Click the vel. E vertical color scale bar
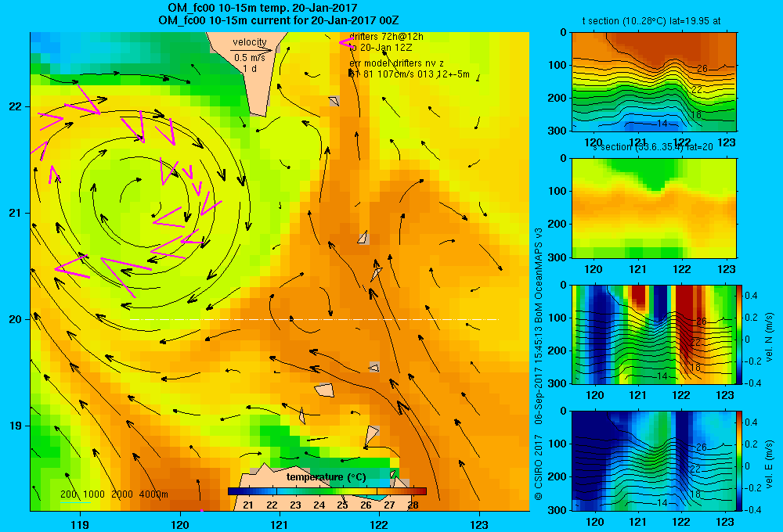This screenshot has width=783, height=532. click(740, 461)
